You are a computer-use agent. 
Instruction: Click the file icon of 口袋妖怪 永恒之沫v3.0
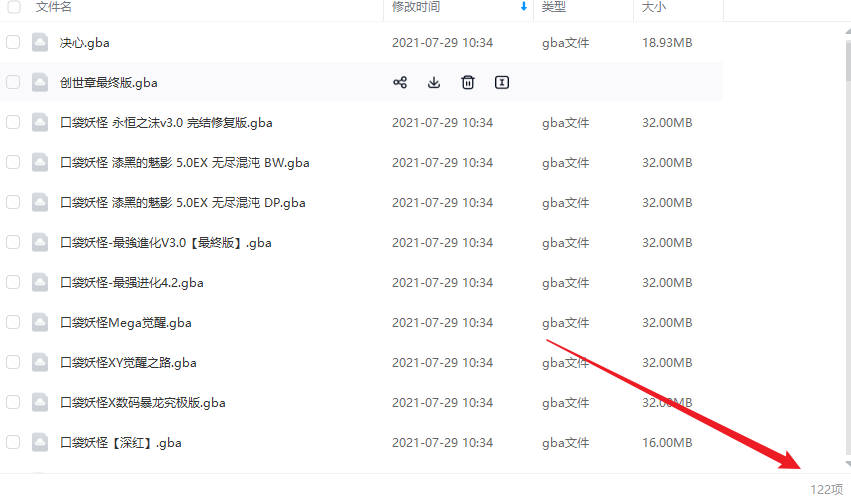coord(40,123)
